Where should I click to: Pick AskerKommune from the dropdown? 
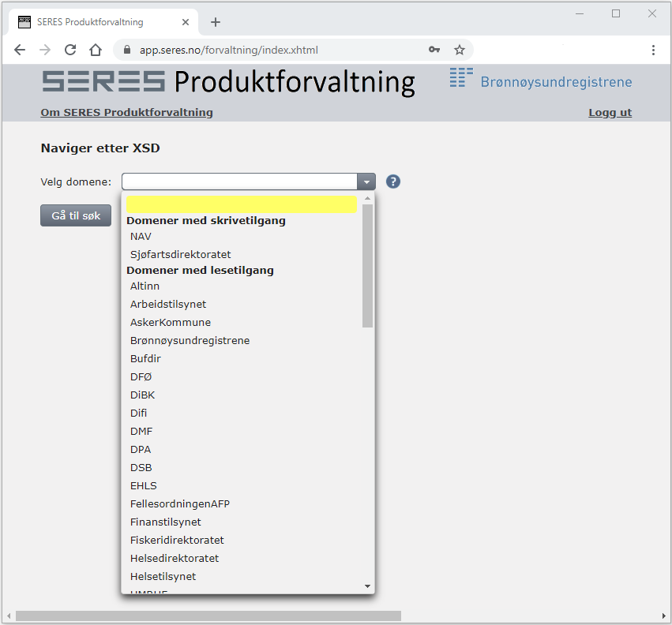[242, 322]
